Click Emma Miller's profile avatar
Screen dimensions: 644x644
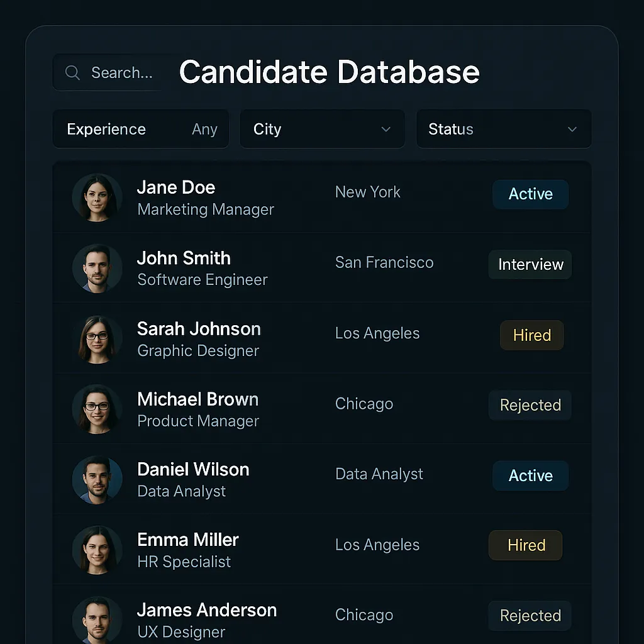pos(97,550)
